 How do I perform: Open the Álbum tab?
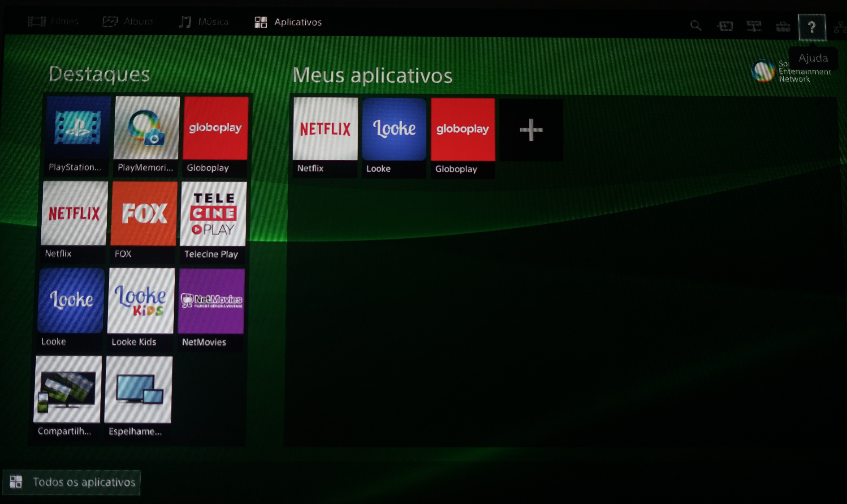click(128, 21)
